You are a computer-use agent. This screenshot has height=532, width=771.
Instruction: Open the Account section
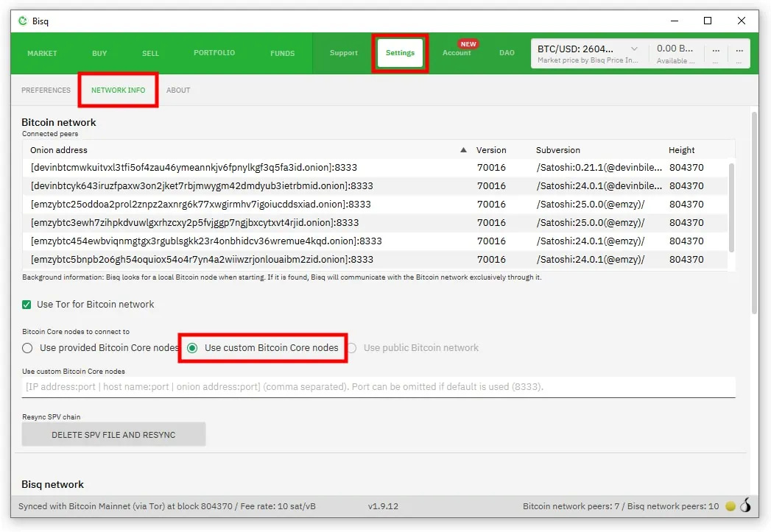(x=457, y=52)
